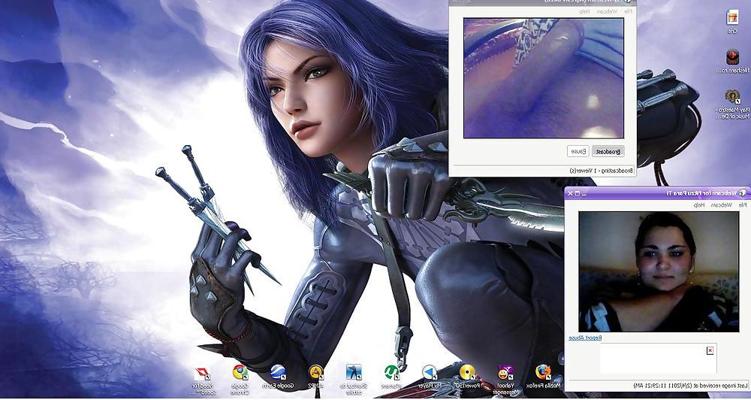Click the 'Broadcasting - 1 Viewer(s)' status text
Image resolution: width=751 pixels, height=400 pixels.
coord(601,171)
